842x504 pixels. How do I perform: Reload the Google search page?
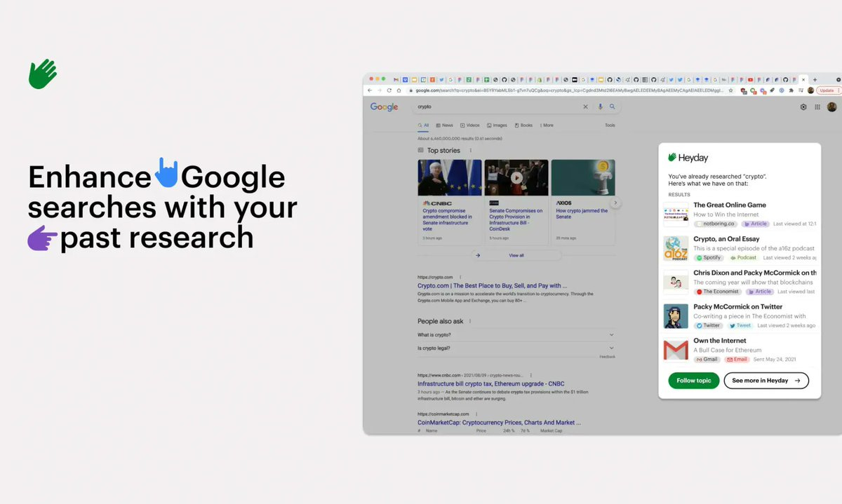[389, 90]
